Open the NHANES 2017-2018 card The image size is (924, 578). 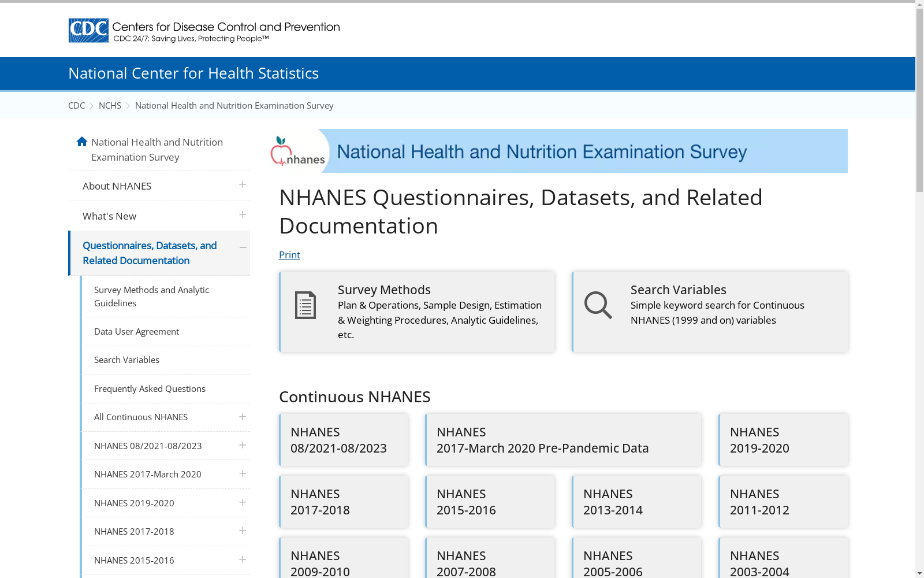[344, 502]
